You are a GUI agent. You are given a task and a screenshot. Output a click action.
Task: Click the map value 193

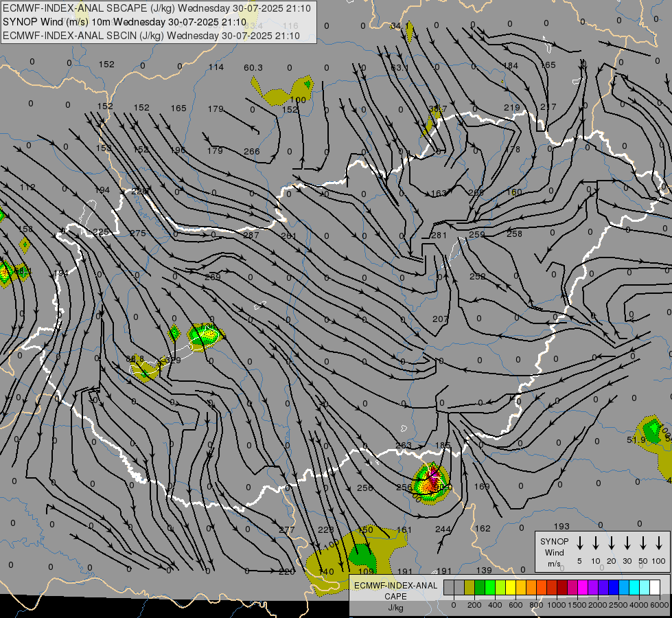point(561,526)
